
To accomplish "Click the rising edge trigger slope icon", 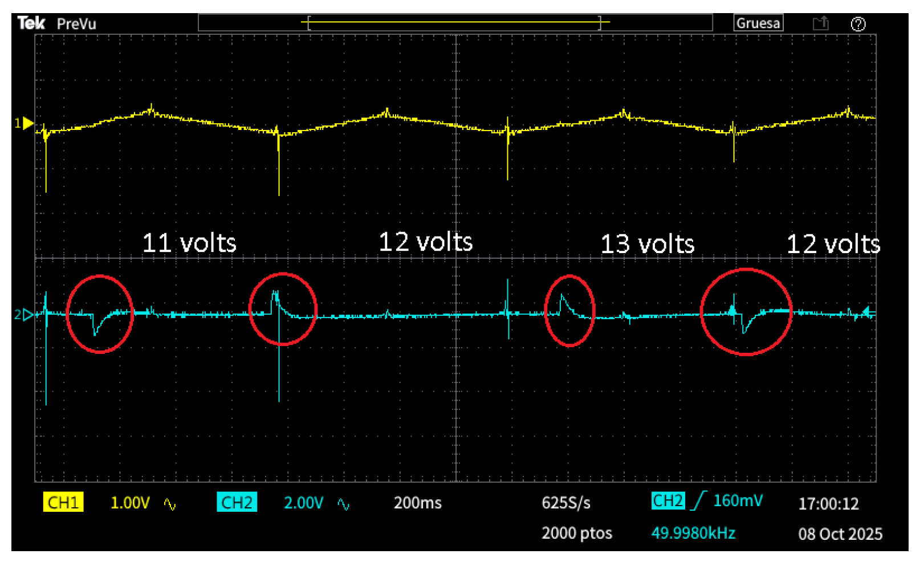I will pyautogui.click(x=699, y=501).
